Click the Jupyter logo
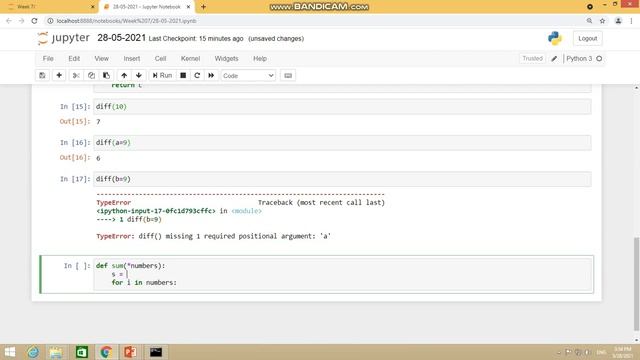 [64, 38]
